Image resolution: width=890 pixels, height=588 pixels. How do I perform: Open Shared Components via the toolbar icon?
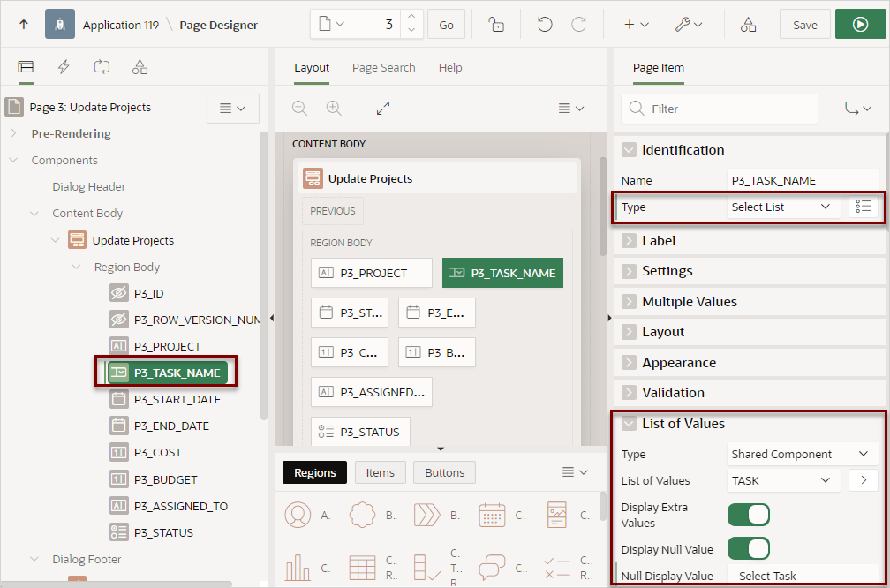(748, 24)
